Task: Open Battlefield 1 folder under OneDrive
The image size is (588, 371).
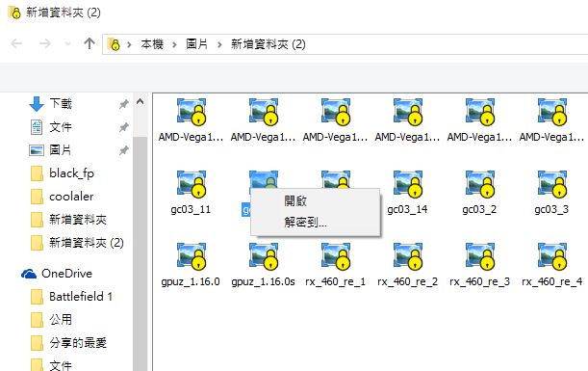Action: pos(81,297)
